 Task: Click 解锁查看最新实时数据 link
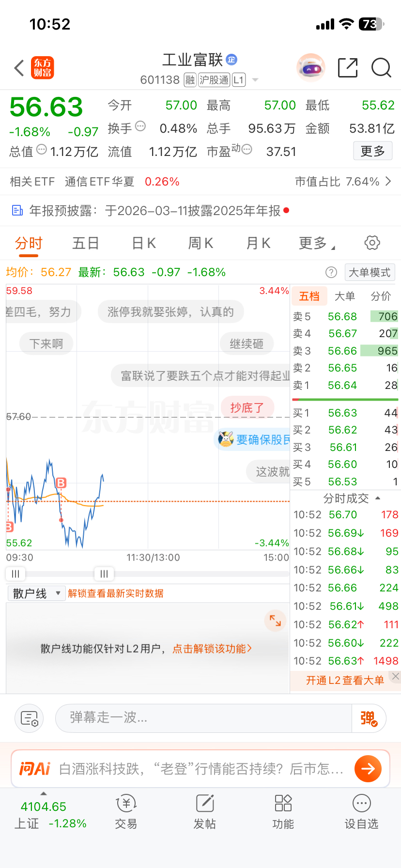(116, 593)
